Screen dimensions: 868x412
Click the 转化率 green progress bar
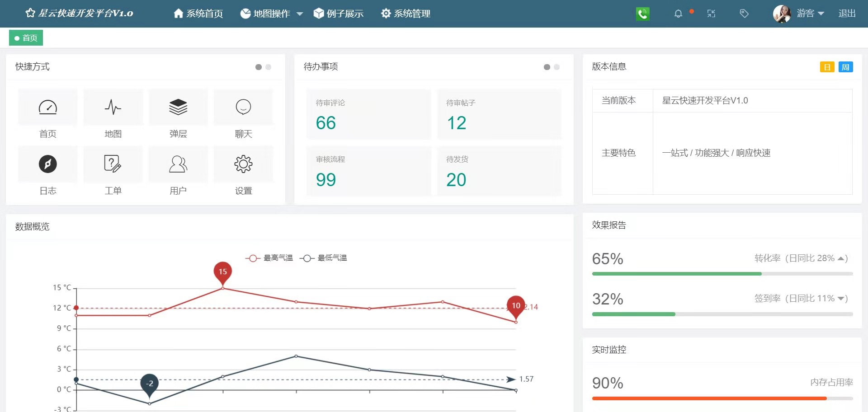(676, 273)
